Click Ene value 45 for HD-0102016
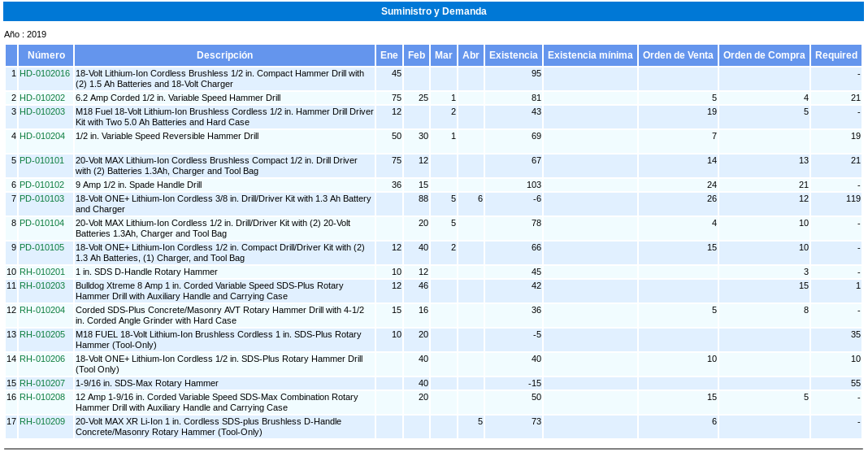 (397, 73)
